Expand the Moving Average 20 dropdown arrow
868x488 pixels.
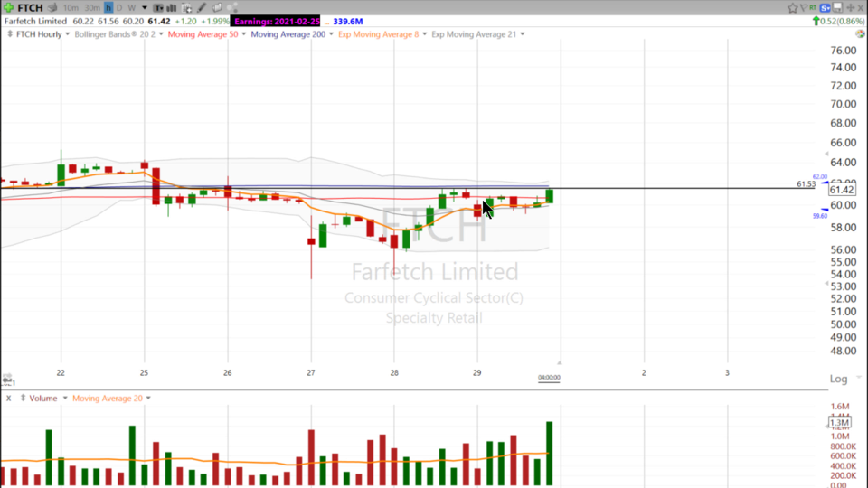pyautogui.click(x=148, y=398)
